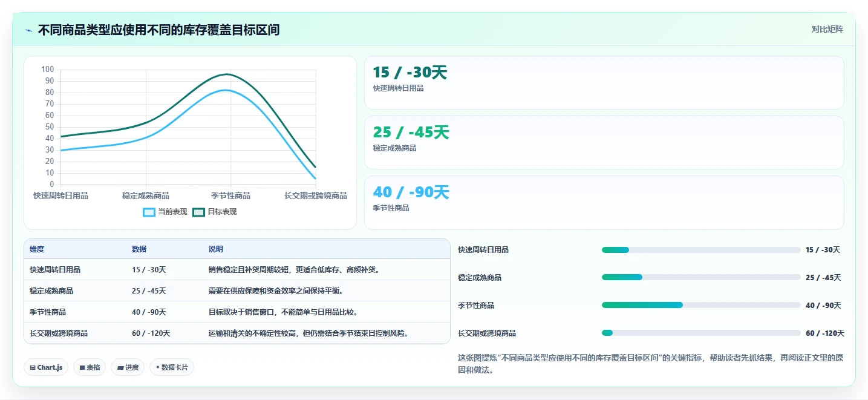Click the y-axis 100 label on the chart
Viewport: 868px width, 400px height.
click(x=48, y=69)
